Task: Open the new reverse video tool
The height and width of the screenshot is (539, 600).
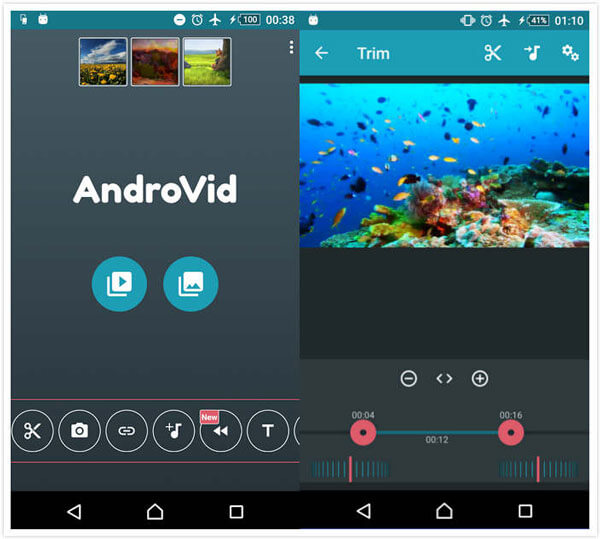Action: tap(220, 431)
